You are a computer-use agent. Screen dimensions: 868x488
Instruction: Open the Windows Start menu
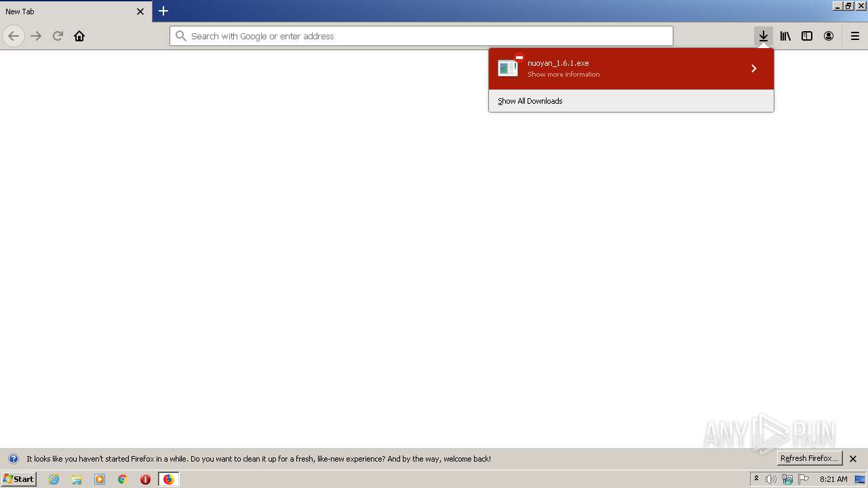[18, 479]
